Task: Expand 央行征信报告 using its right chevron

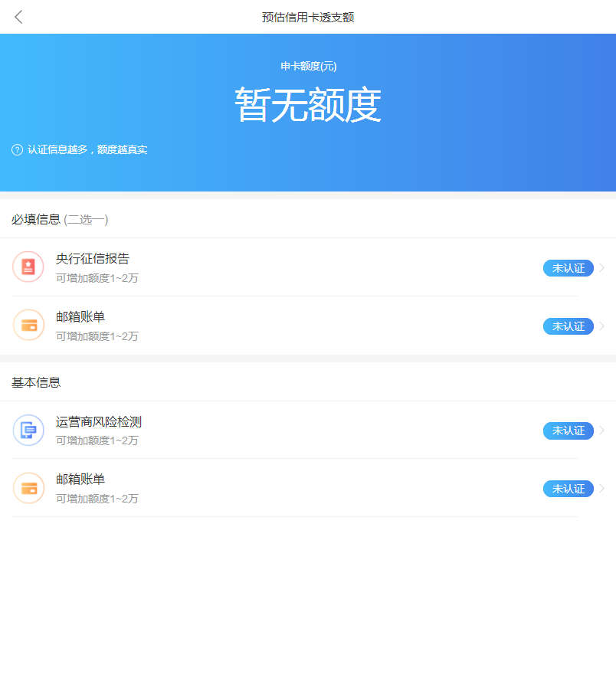Action: [x=602, y=268]
